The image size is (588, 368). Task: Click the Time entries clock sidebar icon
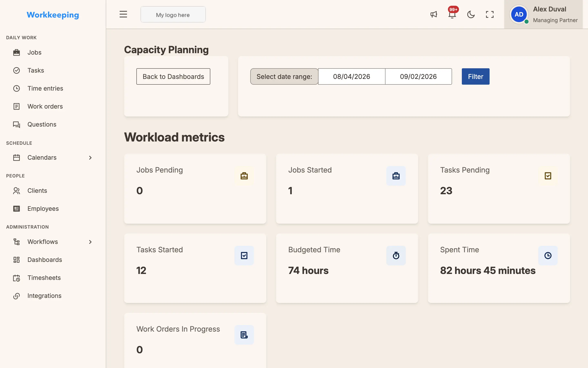17,88
